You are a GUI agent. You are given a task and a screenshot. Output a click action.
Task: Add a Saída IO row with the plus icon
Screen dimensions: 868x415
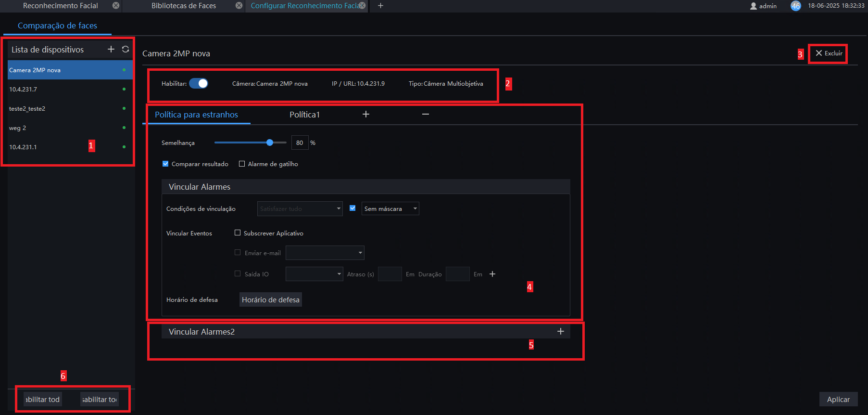(x=492, y=274)
